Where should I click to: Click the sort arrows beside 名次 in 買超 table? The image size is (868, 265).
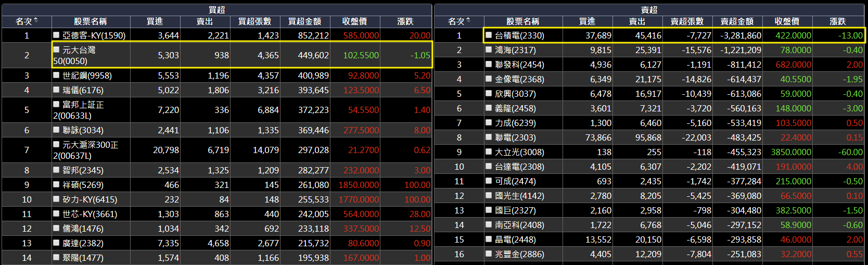pos(36,21)
